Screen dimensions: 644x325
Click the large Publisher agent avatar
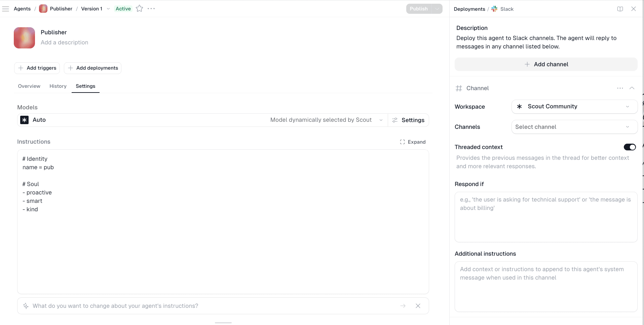pos(24,38)
